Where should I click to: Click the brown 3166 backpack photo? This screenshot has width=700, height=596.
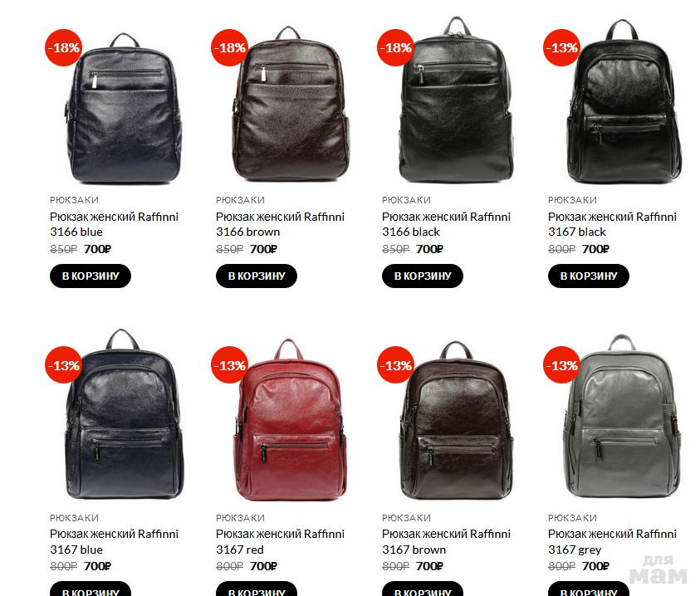pos(290,104)
